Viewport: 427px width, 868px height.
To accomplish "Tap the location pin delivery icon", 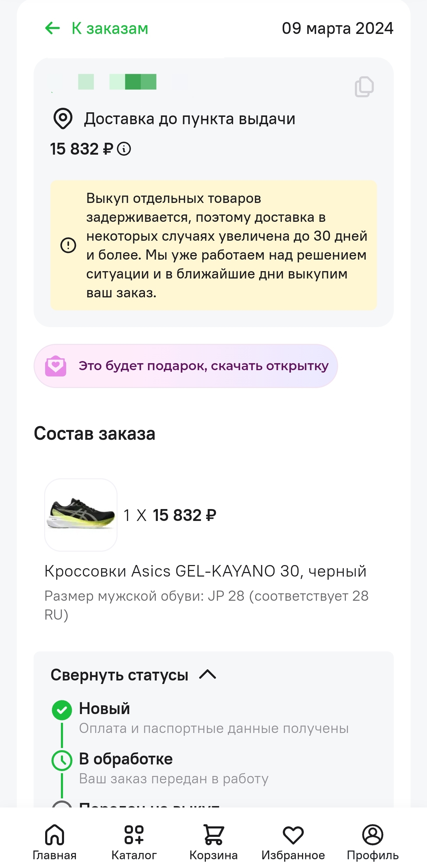I will pyautogui.click(x=63, y=119).
